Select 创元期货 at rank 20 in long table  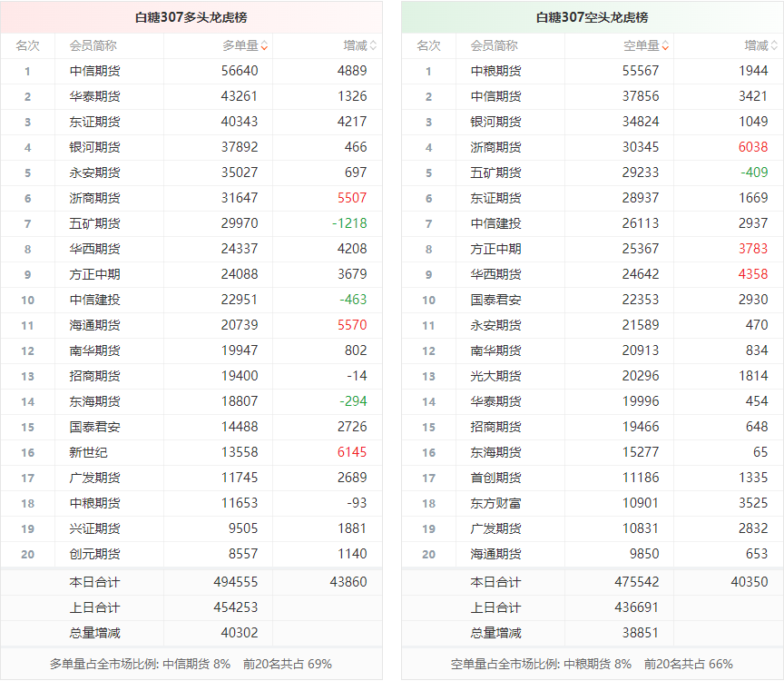tap(94, 554)
